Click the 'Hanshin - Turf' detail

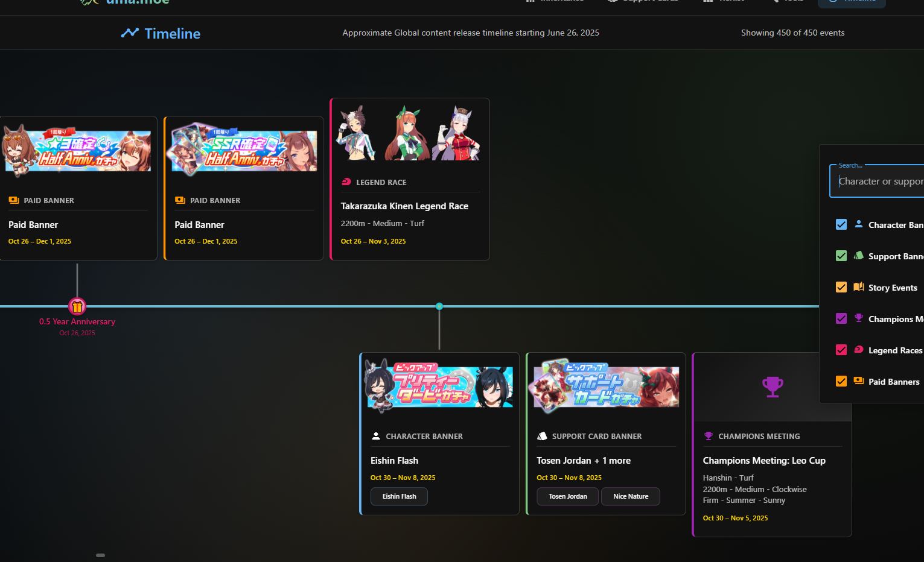pyautogui.click(x=728, y=478)
